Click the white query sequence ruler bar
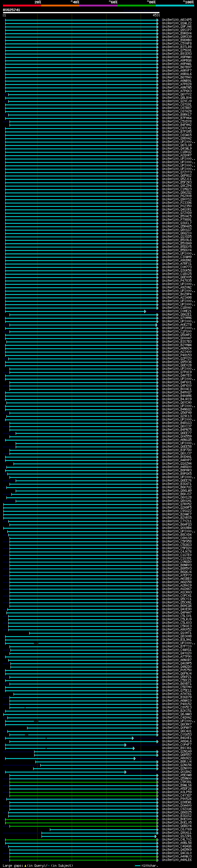 (x=81, y=13)
